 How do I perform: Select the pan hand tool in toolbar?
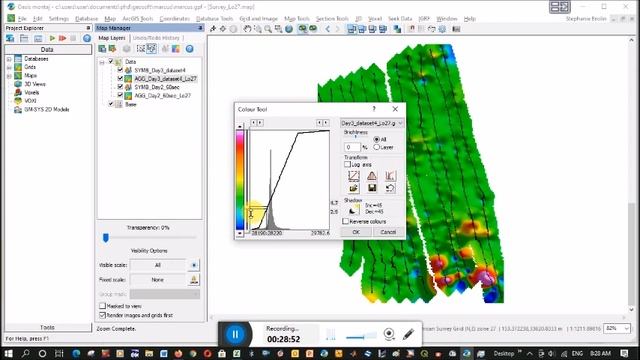[247, 29]
